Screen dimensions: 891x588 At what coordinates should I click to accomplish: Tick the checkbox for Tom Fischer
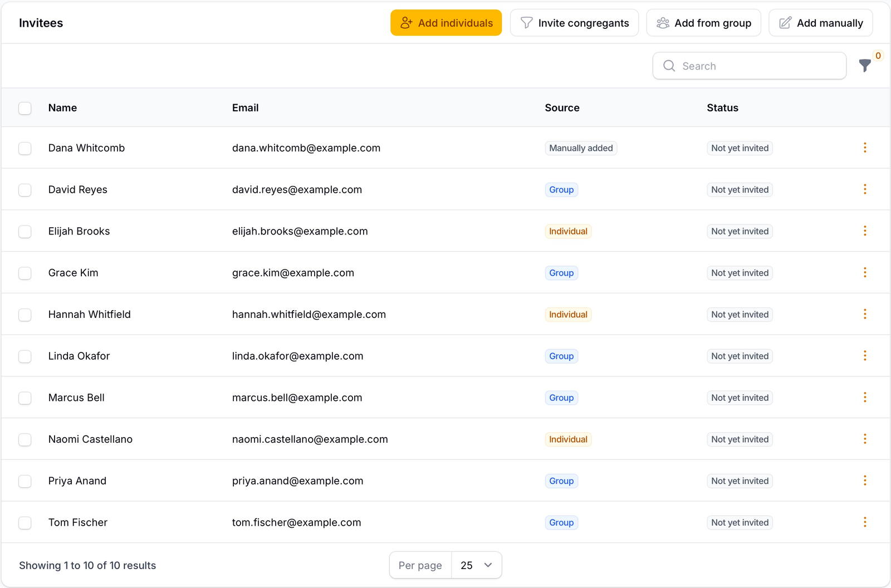(x=25, y=523)
